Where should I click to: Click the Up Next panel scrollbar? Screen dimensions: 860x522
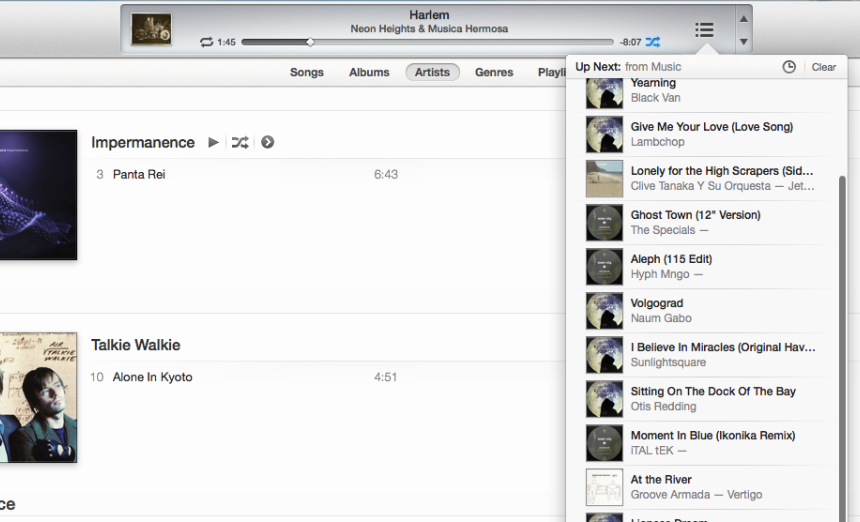coord(842,349)
